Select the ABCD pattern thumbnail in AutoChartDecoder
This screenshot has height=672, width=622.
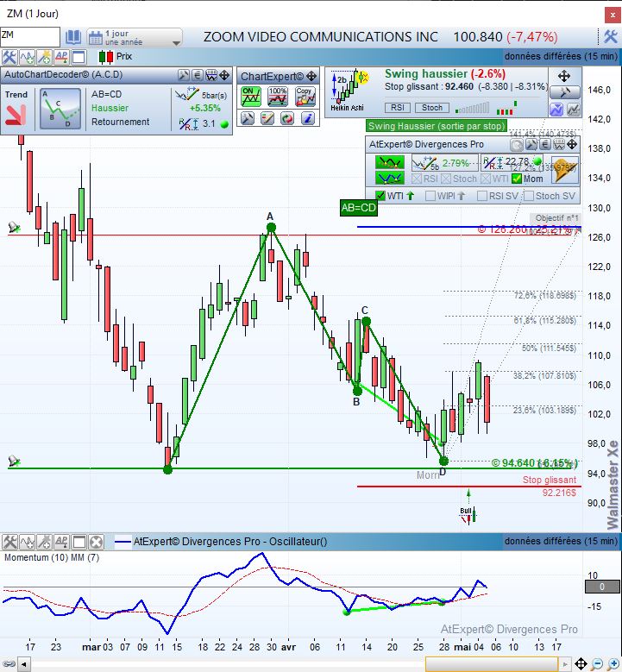pyautogui.click(x=60, y=109)
